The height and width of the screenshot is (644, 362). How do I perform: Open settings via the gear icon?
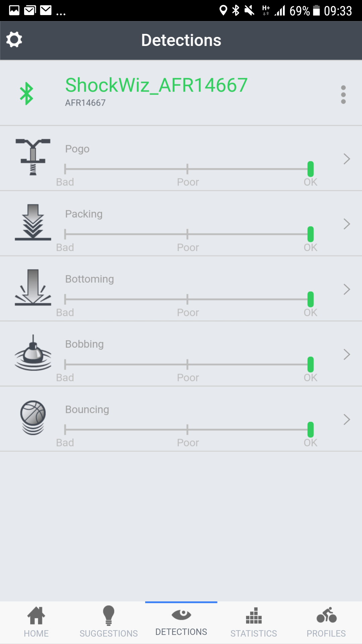coord(14,40)
